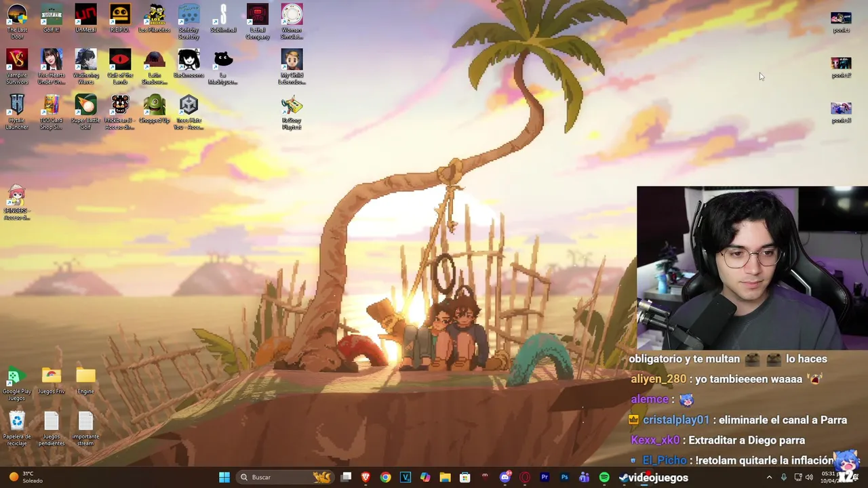Screen dimensions: 868x488
Task: Launch the Hytale Launcher icon
Action: click(x=17, y=112)
